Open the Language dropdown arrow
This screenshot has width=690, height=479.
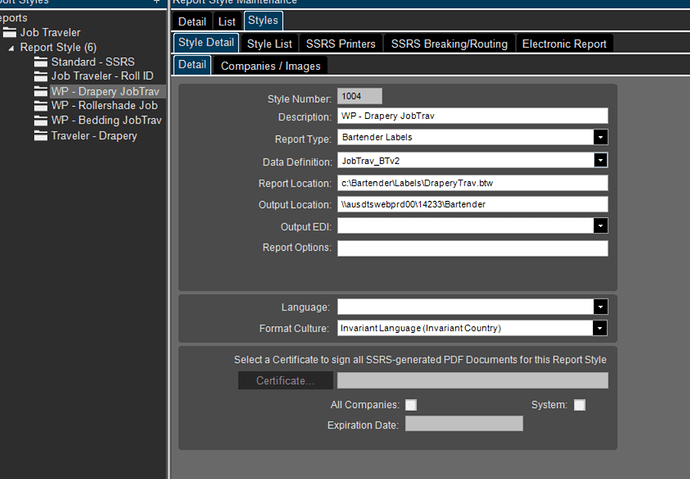coord(600,307)
